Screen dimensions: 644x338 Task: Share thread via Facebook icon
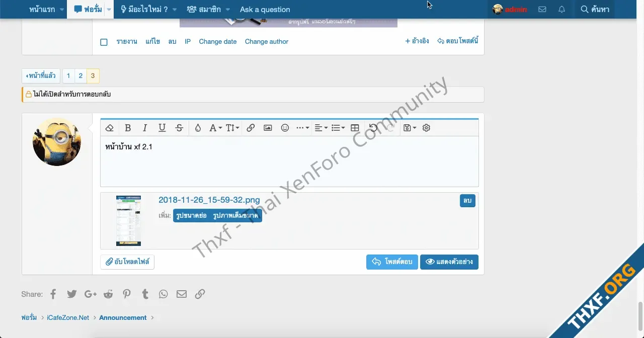tap(53, 294)
